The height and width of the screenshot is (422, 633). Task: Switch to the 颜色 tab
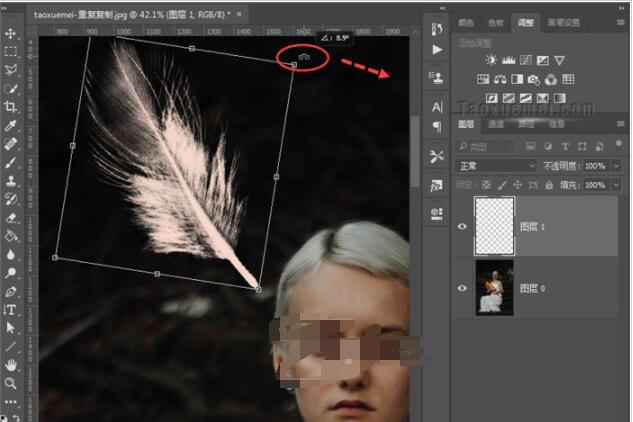click(x=466, y=23)
